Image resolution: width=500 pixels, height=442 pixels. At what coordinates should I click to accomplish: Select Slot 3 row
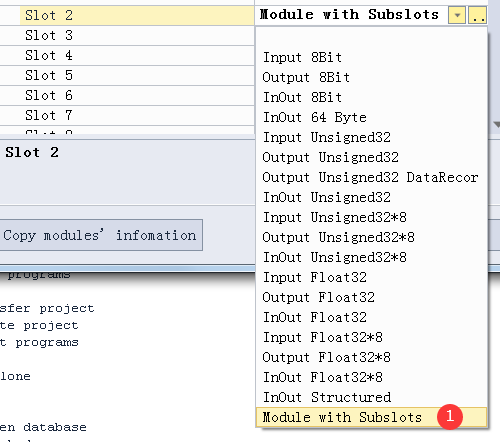(x=127, y=35)
